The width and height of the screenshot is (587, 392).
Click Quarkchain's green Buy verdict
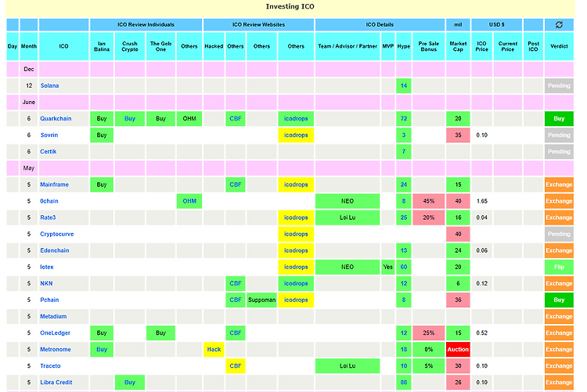point(559,119)
